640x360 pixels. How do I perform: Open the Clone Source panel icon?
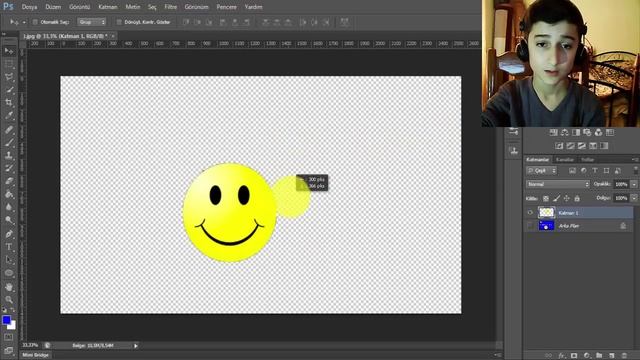tap(514, 151)
